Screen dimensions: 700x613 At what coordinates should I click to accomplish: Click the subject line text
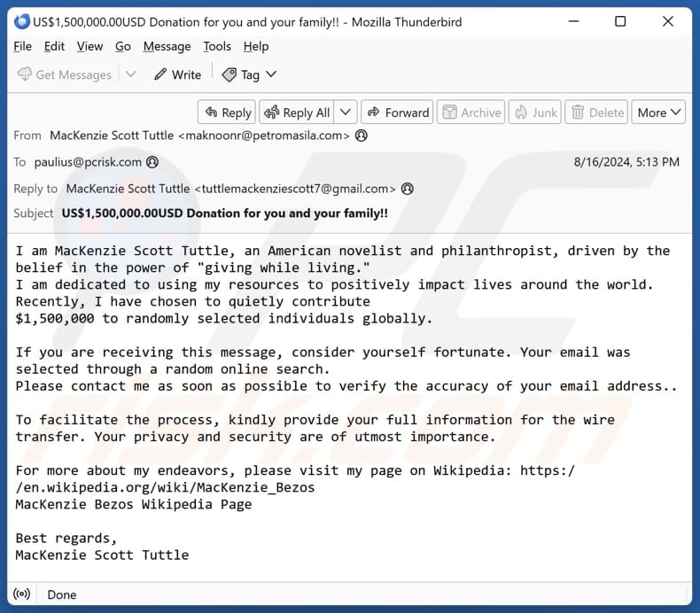(x=224, y=213)
